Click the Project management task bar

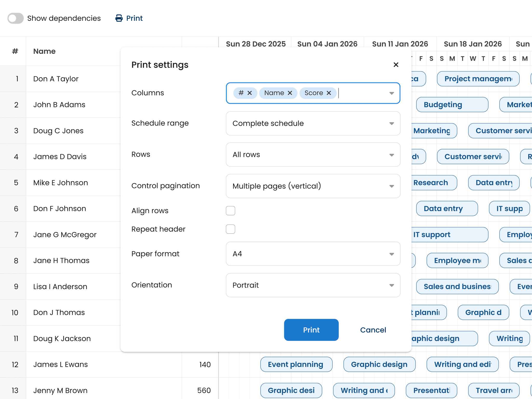click(478, 79)
